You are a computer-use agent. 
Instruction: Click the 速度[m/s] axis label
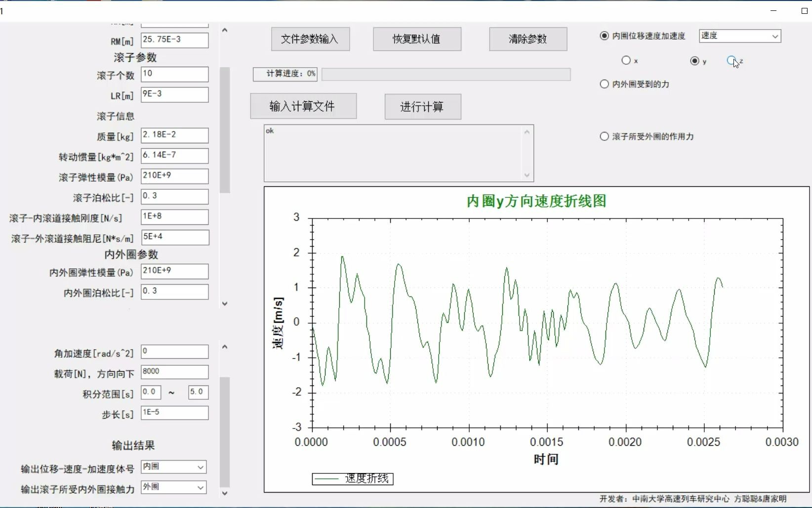(279, 323)
